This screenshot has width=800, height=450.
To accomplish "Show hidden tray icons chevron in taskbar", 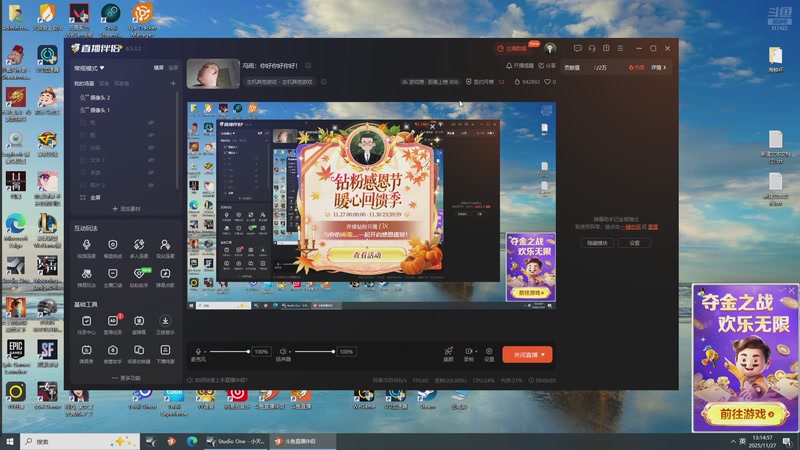I will tap(733, 441).
